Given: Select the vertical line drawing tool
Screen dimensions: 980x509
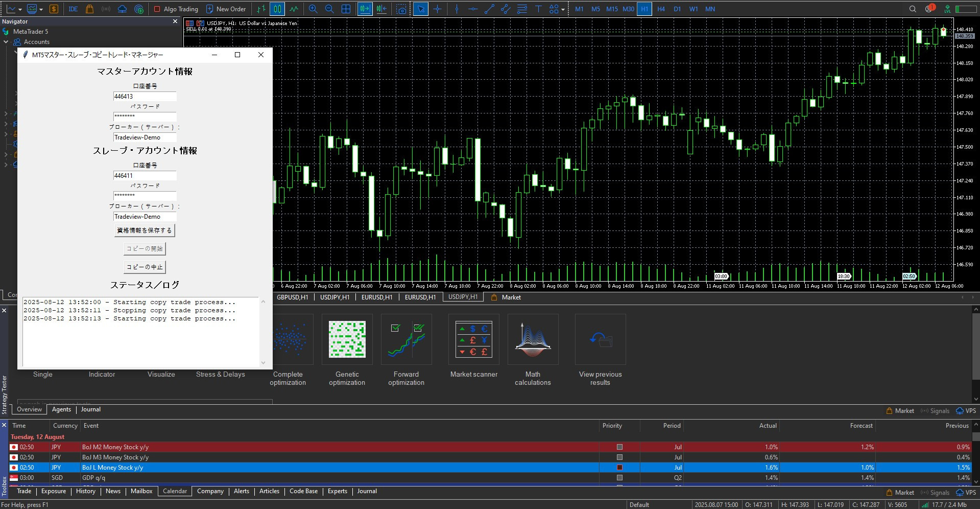Looking at the screenshot, I should click(x=457, y=9).
